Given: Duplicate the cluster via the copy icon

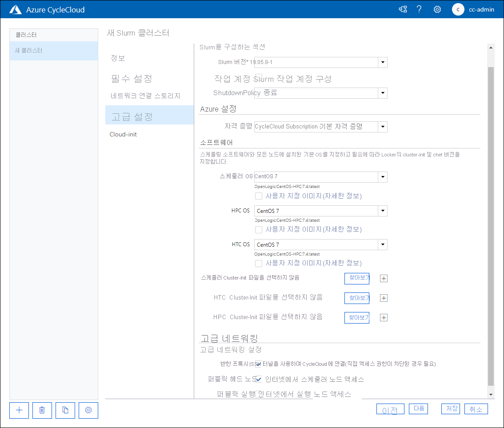Looking at the screenshot, I should coord(65,410).
